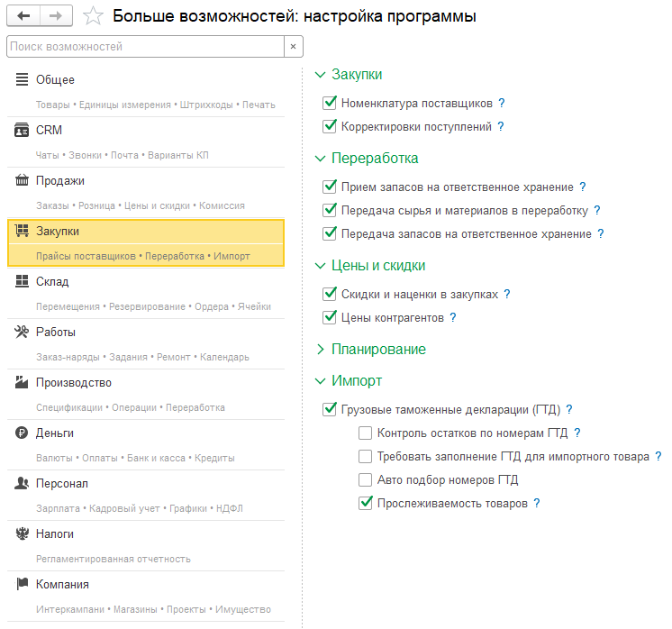Click the forward arrow navigation button

click(x=56, y=16)
